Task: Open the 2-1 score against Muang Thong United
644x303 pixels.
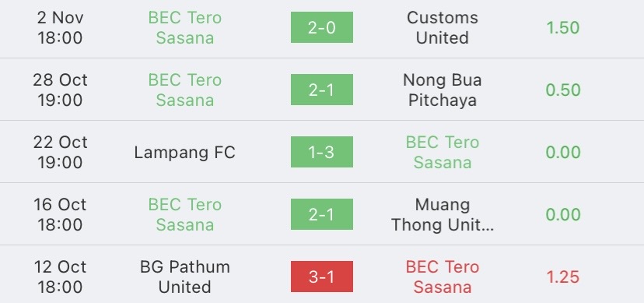Action: 321,214
